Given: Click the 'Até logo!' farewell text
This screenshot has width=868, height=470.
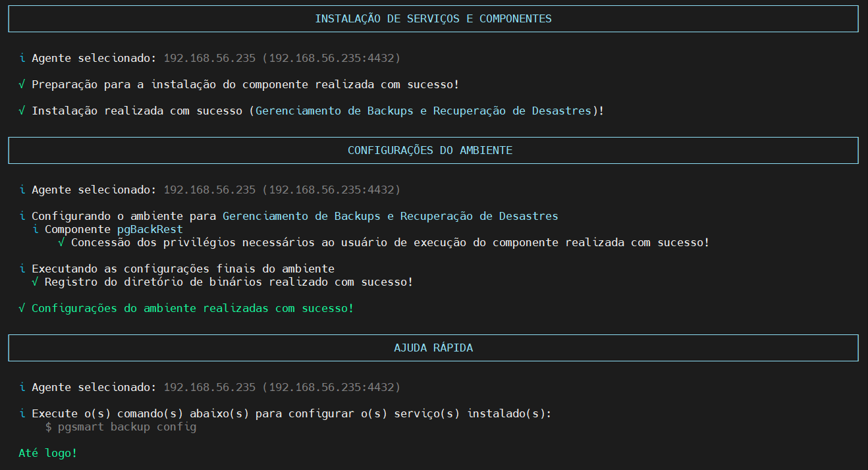Looking at the screenshot, I should pyautogui.click(x=48, y=453).
